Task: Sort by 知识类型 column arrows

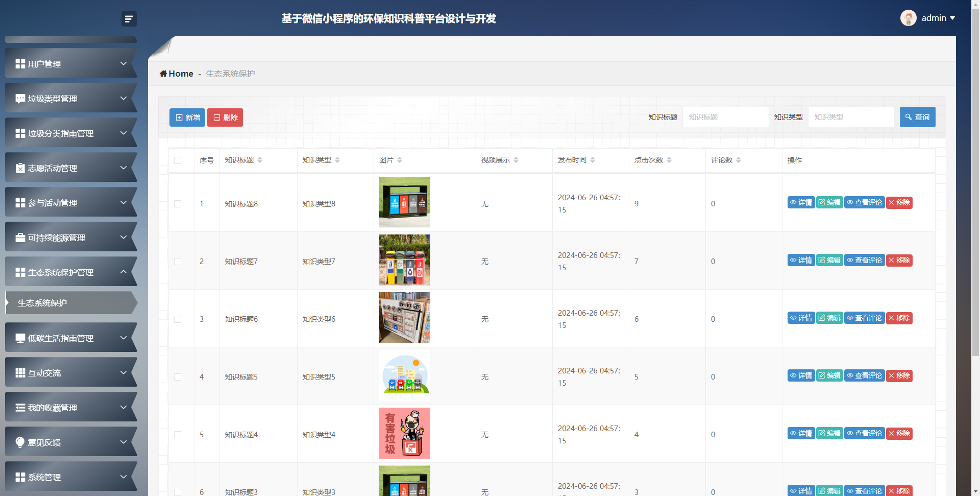Action: (337, 160)
